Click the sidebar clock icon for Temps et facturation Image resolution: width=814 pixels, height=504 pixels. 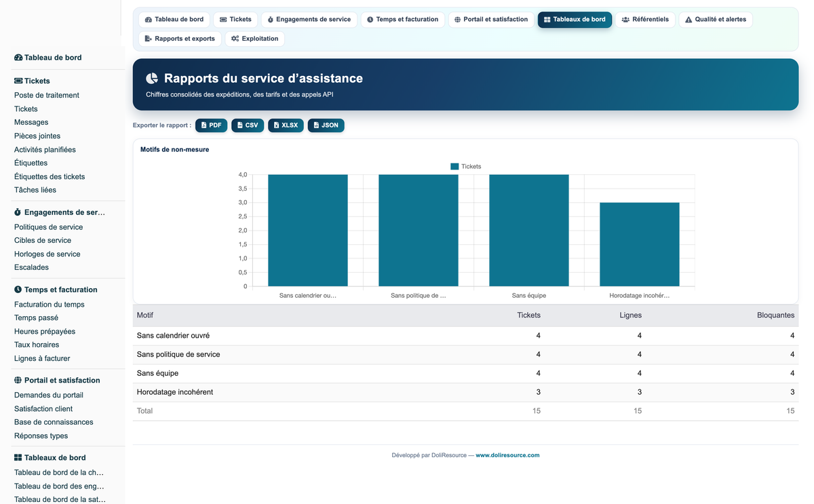(x=18, y=290)
